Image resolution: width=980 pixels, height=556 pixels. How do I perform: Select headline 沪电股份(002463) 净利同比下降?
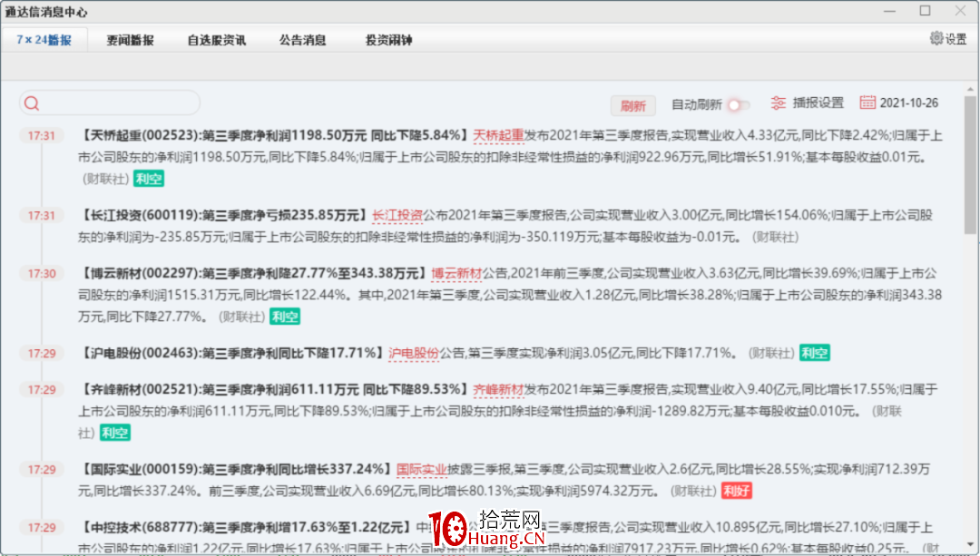tap(232, 354)
